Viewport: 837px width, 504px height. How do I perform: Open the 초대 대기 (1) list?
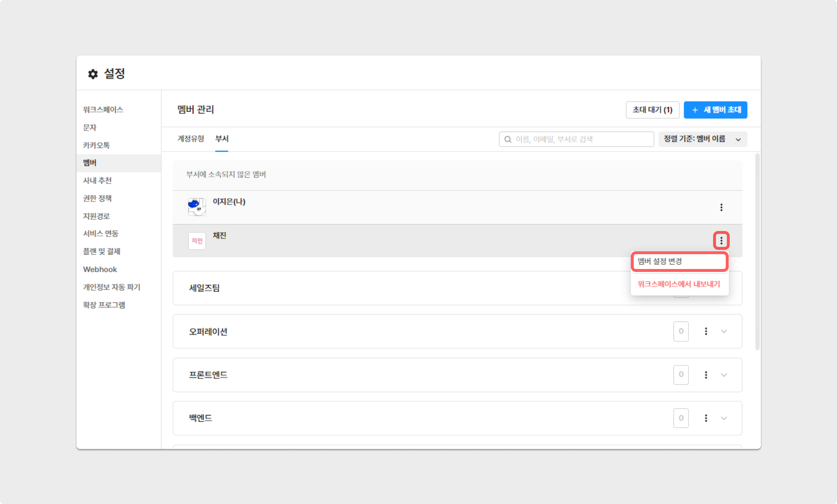[652, 110]
